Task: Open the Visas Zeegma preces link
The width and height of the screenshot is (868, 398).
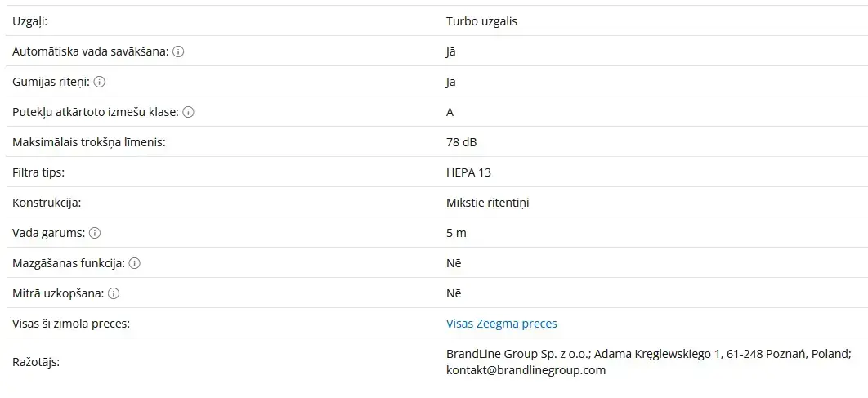Action: pyautogui.click(x=502, y=324)
